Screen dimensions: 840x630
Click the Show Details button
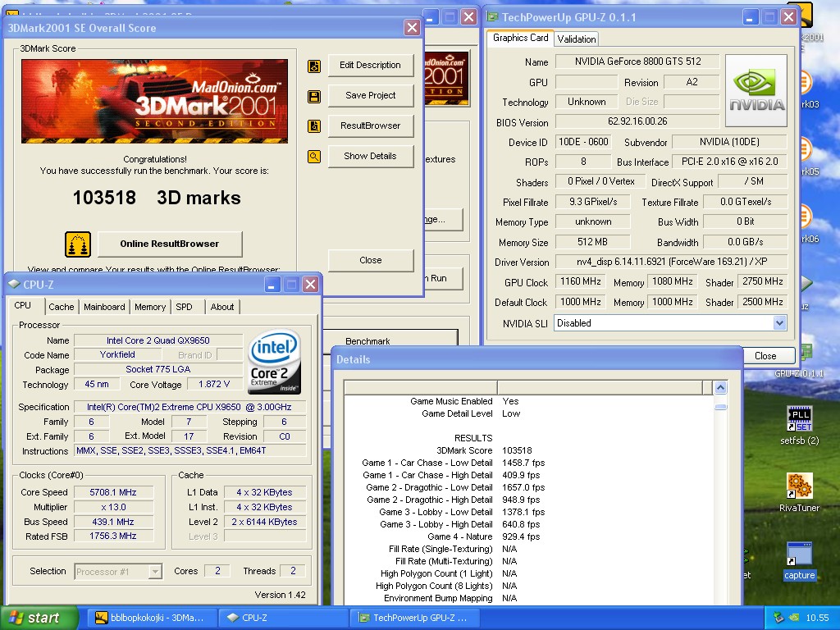(x=371, y=156)
